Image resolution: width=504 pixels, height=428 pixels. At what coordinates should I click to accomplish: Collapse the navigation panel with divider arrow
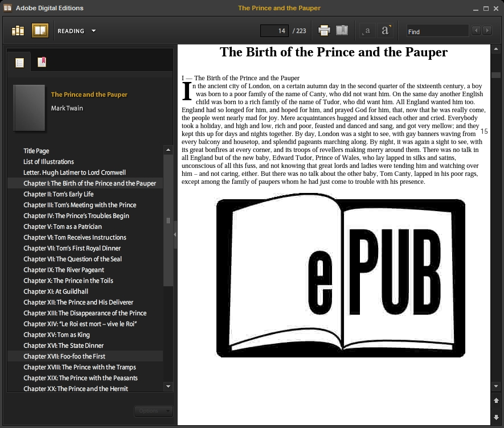click(x=175, y=234)
